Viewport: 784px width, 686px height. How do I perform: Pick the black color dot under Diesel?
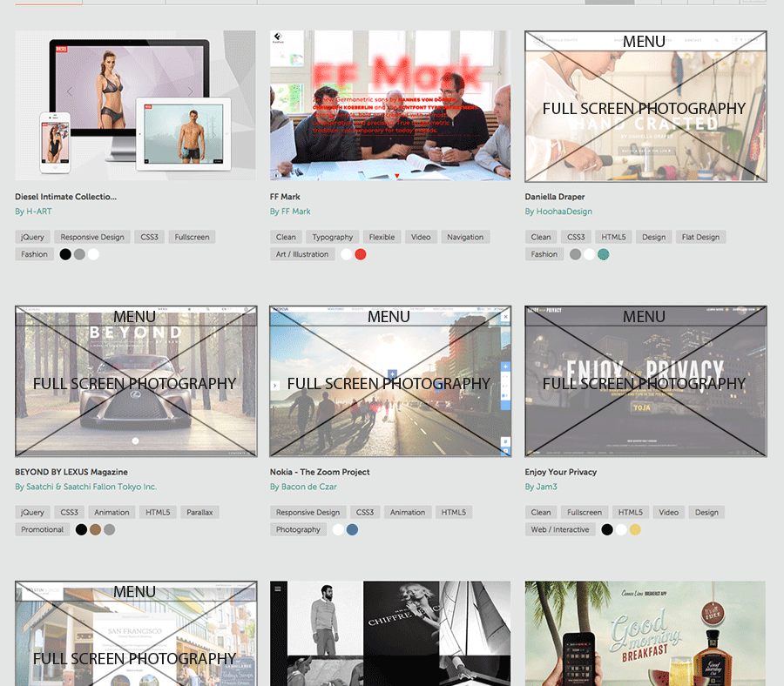(x=65, y=254)
